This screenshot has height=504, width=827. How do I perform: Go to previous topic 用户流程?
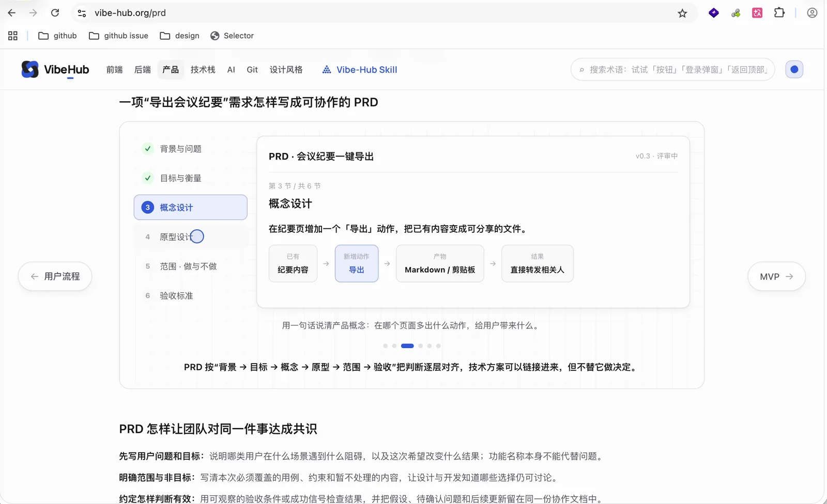55,276
